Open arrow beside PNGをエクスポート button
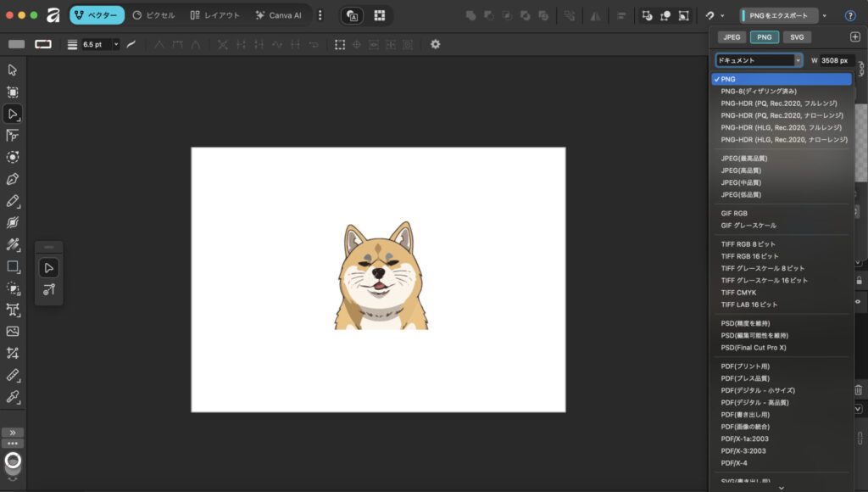 pyautogui.click(x=825, y=15)
